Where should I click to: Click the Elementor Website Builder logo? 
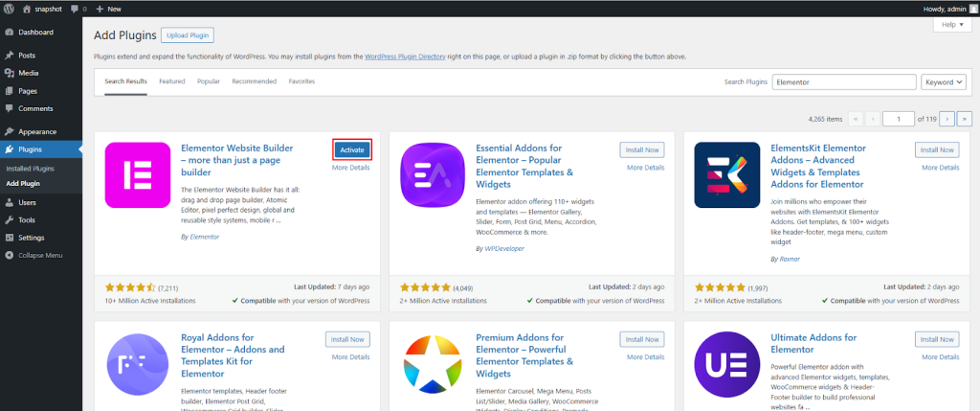138,174
